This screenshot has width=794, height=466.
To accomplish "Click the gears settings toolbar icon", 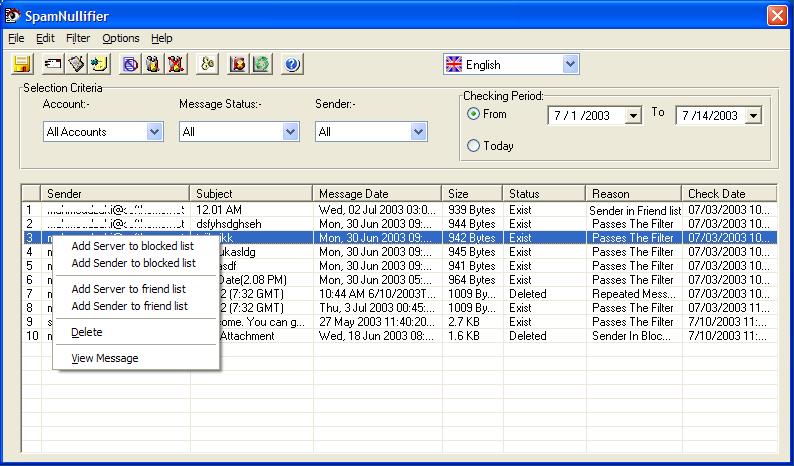I will [x=207, y=64].
